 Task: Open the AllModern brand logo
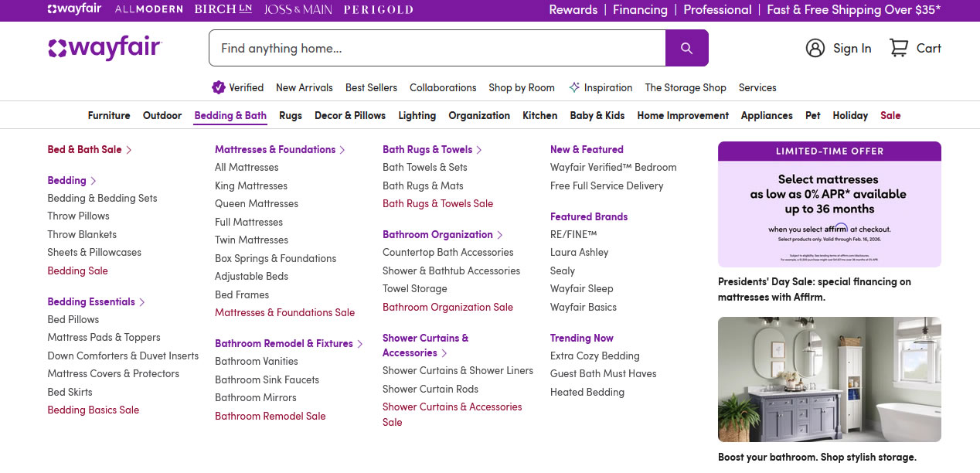[x=148, y=9]
